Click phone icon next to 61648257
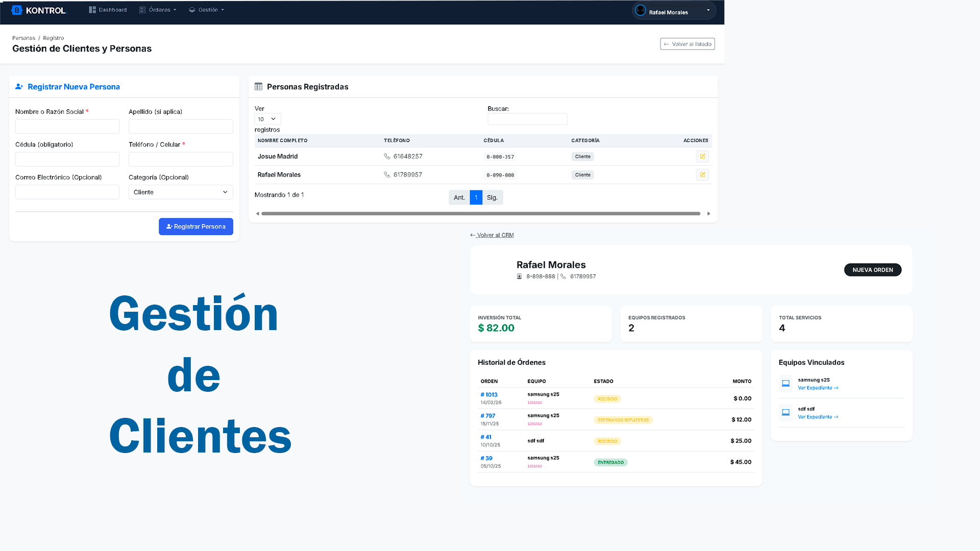 (387, 157)
